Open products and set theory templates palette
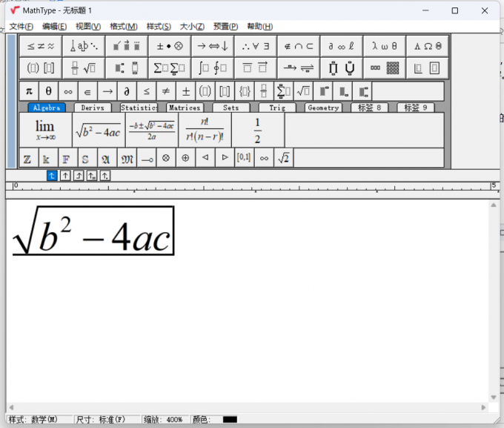504x428 pixels. pos(342,68)
